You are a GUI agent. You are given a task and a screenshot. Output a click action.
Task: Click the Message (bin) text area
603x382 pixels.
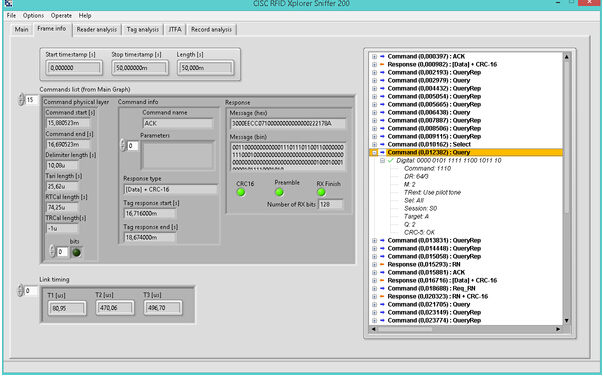click(x=288, y=157)
